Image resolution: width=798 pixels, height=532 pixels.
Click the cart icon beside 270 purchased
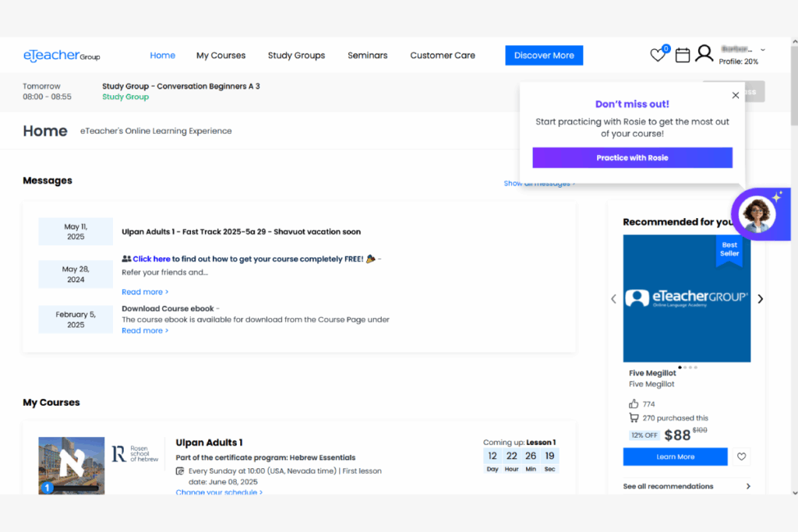coord(634,417)
